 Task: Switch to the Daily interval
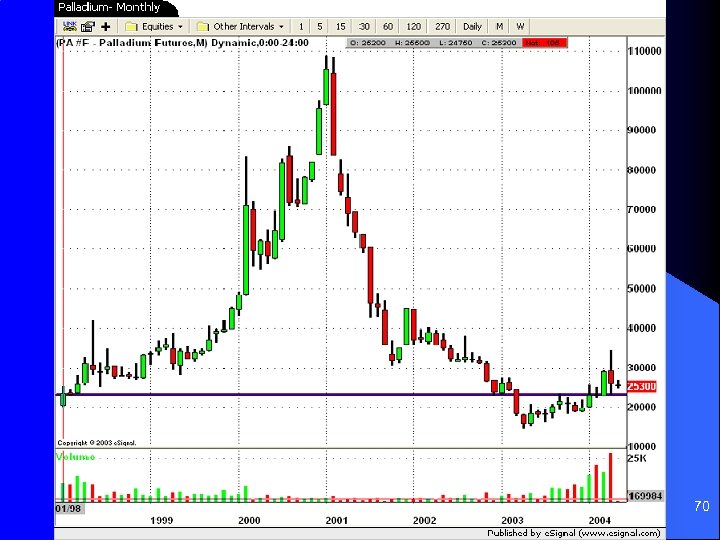pos(472,27)
